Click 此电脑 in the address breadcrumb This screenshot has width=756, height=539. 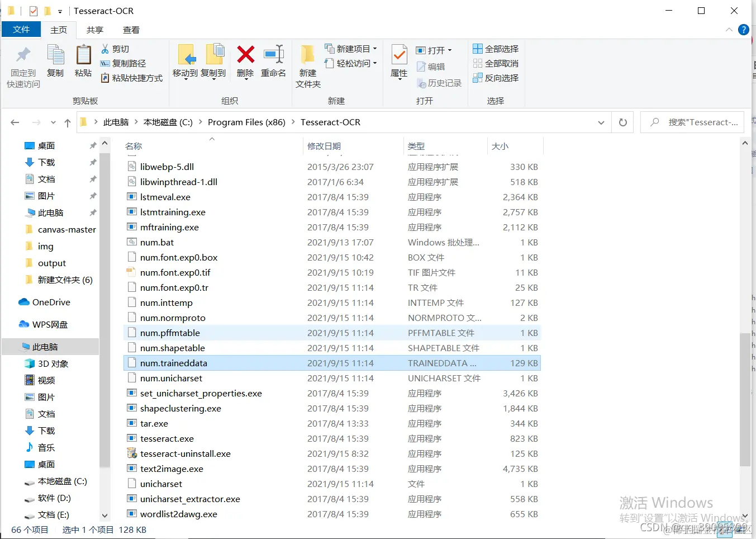coord(116,122)
